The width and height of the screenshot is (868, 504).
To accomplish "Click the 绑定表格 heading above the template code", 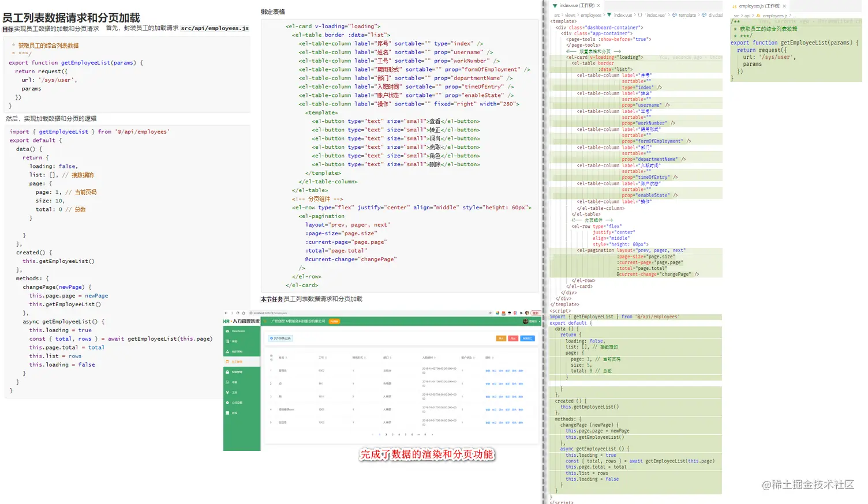I will (272, 12).
